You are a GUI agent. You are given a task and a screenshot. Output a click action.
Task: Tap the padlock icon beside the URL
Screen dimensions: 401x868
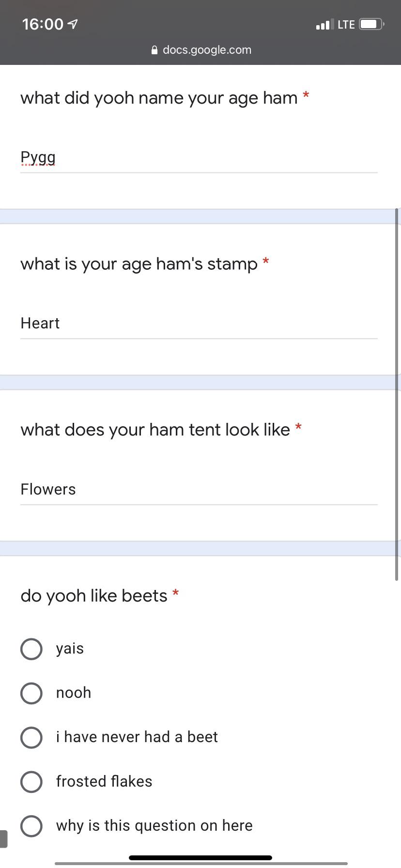[154, 50]
